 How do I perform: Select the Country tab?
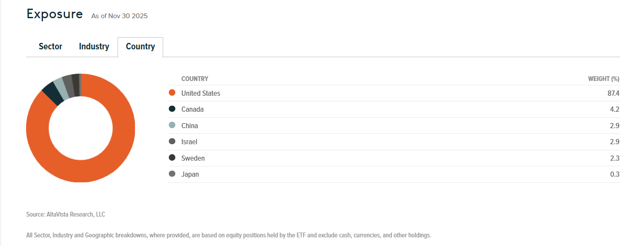(x=140, y=47)
